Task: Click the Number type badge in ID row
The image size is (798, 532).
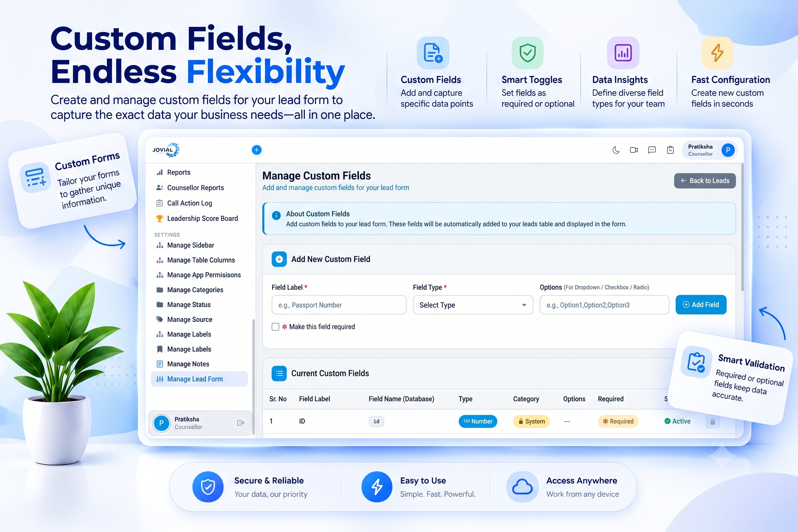Action: [x=478, y=421]
